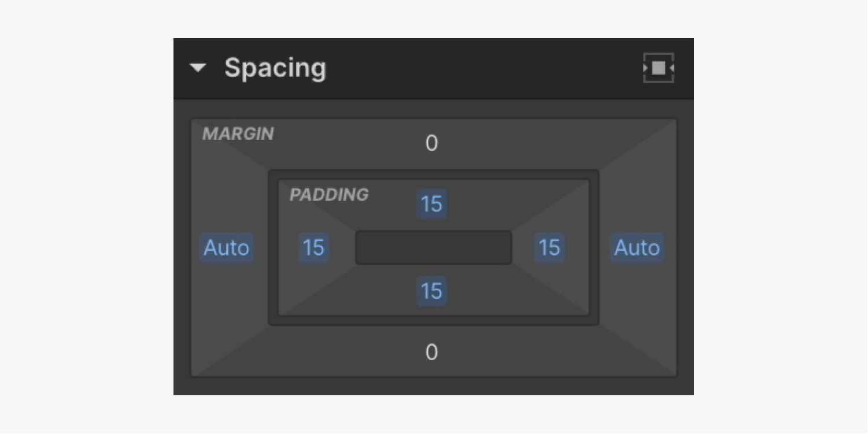Open the spacing box-model icon in header
Viewport: 868px width, 434px height.
pyautogui.click(x=659, y=68)
